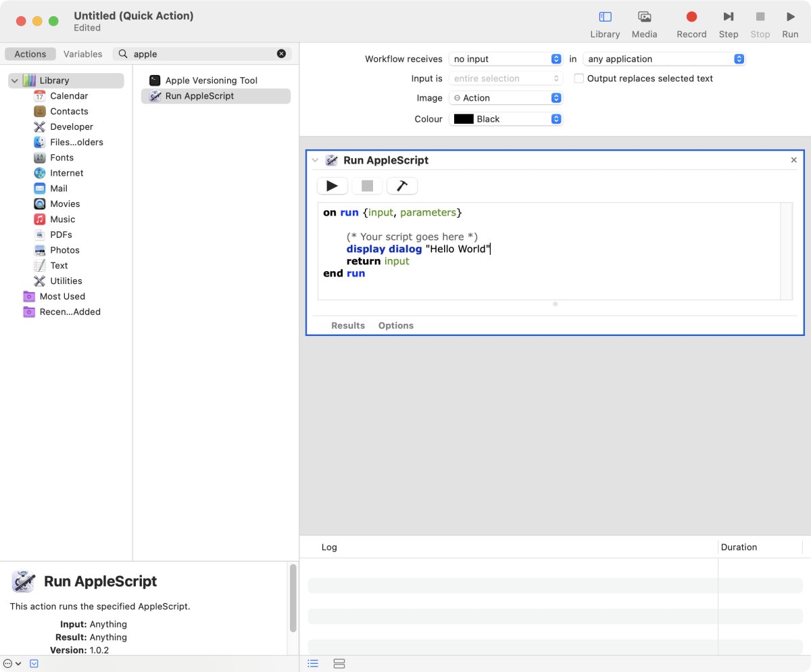Compile script with the hammer button
This screenshot has height=672, width=811.
pos(402,186)
